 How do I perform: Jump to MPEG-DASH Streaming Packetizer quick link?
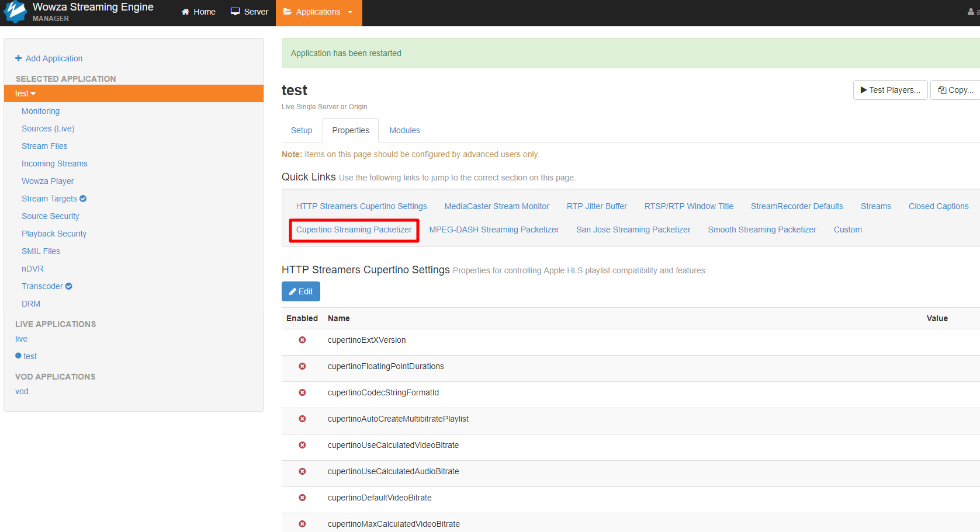click(x=494, y=230)
